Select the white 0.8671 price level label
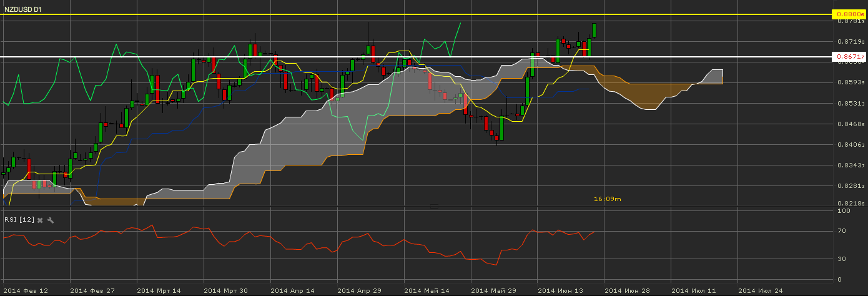 (849, 57)
